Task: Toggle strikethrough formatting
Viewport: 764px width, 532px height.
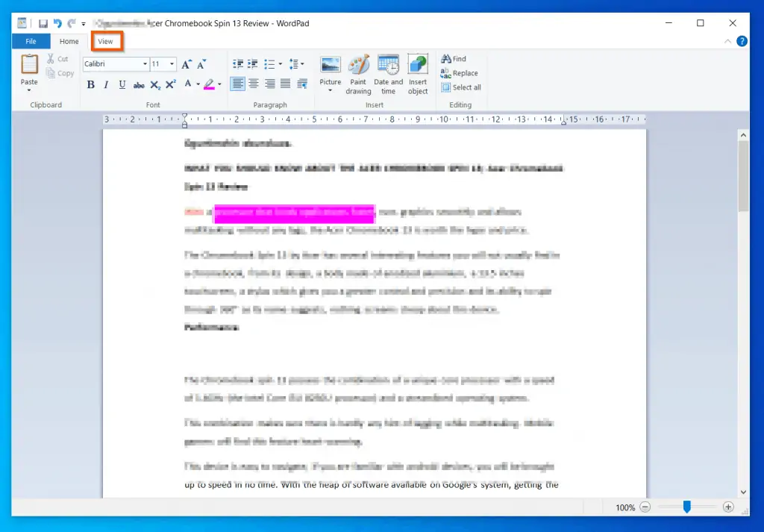Action: point(138,84)
